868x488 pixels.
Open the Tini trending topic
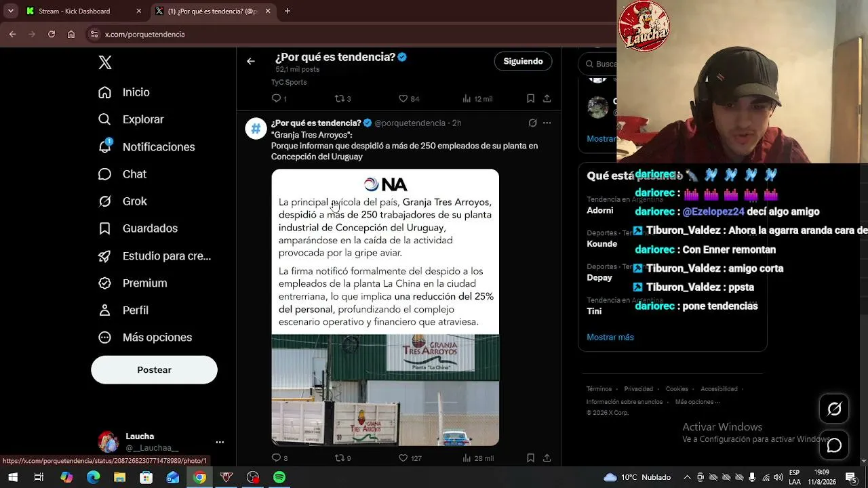pos(594,311)
